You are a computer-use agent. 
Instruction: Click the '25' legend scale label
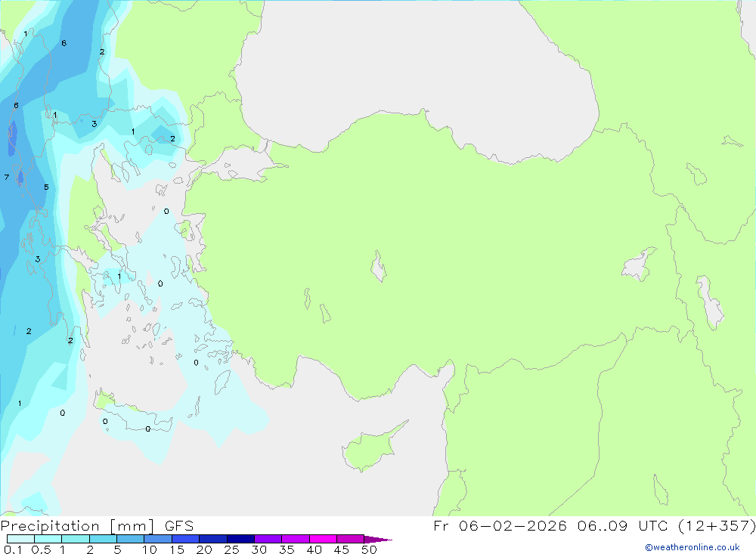(231, 549)
